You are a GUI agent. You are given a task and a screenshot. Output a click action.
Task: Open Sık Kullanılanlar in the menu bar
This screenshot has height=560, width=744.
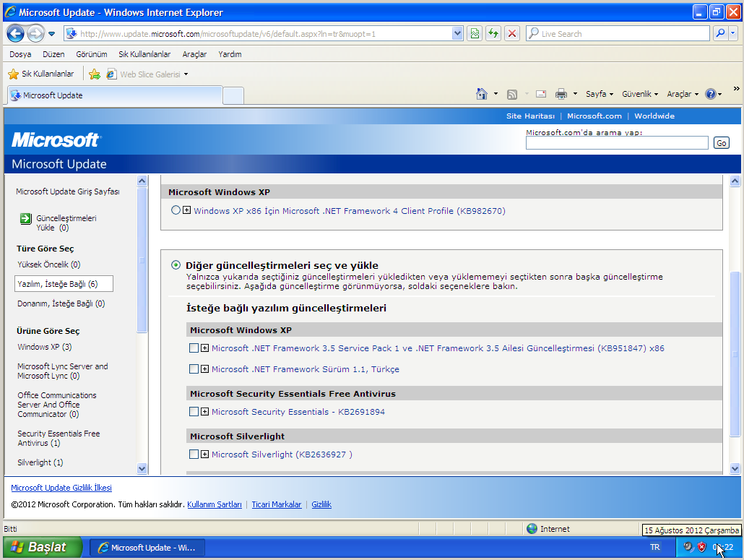[x=144, y=54]
